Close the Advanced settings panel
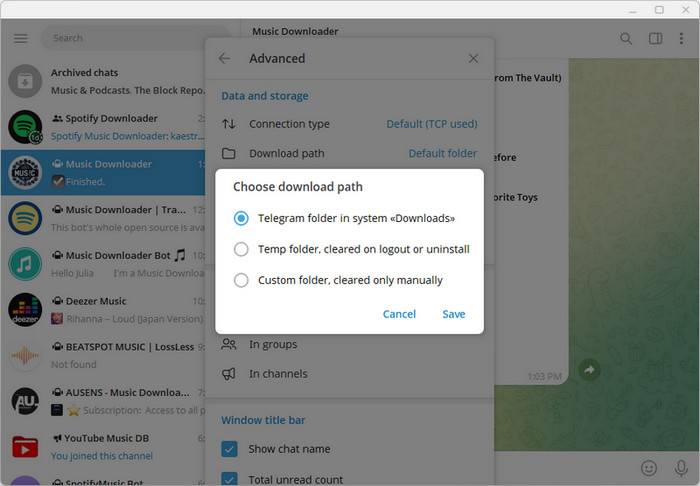 click(473, 58)
